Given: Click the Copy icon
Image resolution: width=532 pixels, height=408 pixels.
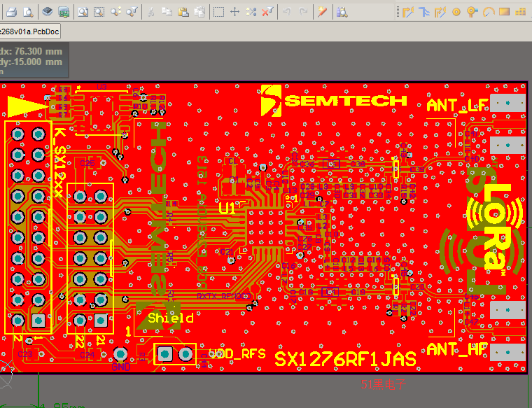Looking at the screenshot, I should 167,12.
